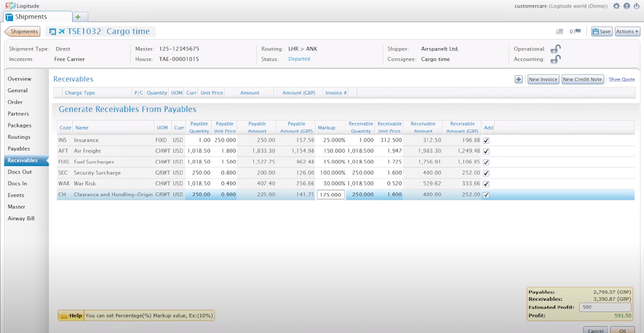The height and width of the screenshot is (333, 644).
Task: Open the Airway Bill section
Action: [21, 219]
